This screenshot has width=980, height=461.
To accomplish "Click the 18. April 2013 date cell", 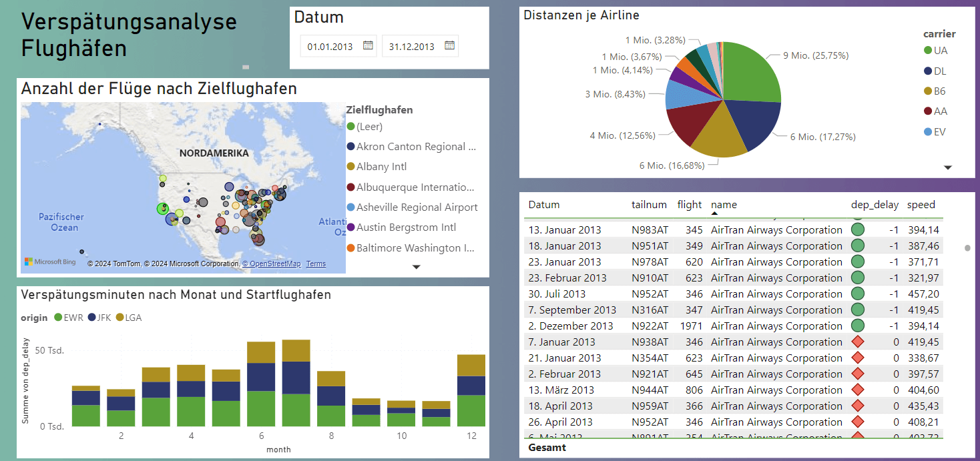I will click(x=560, y=406).
